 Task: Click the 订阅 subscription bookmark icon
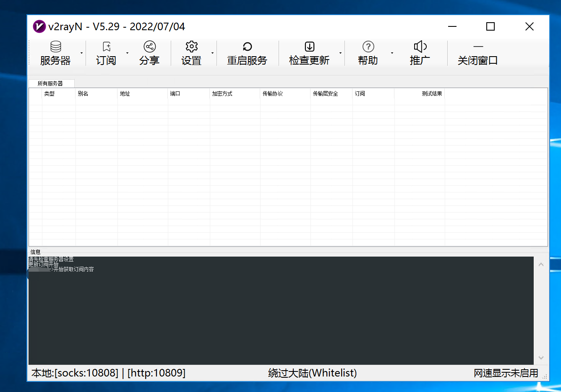click(107, 47)
